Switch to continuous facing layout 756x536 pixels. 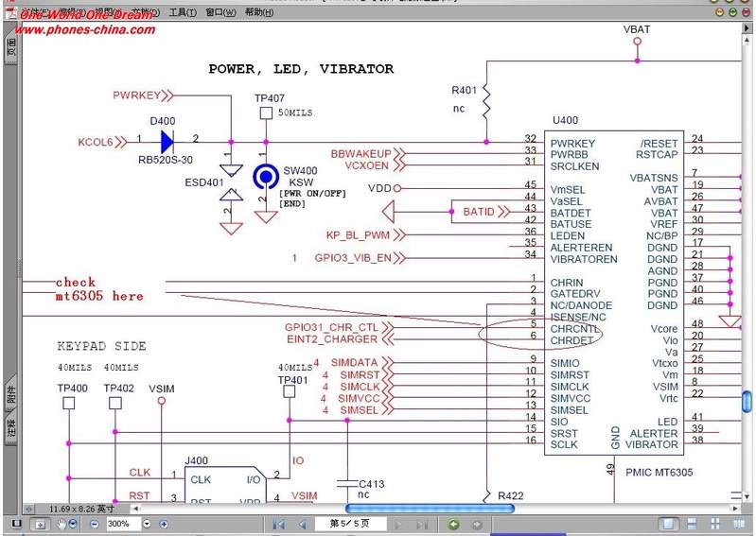[715, 524]
